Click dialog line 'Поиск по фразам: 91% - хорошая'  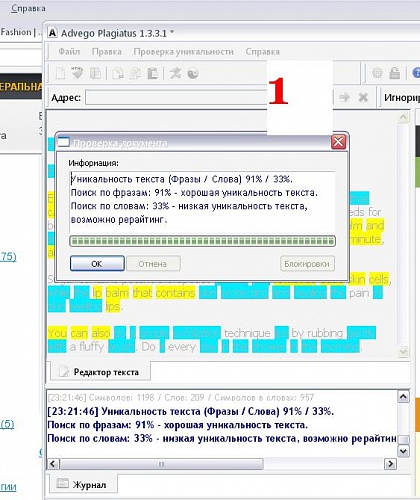pos(194,193)
